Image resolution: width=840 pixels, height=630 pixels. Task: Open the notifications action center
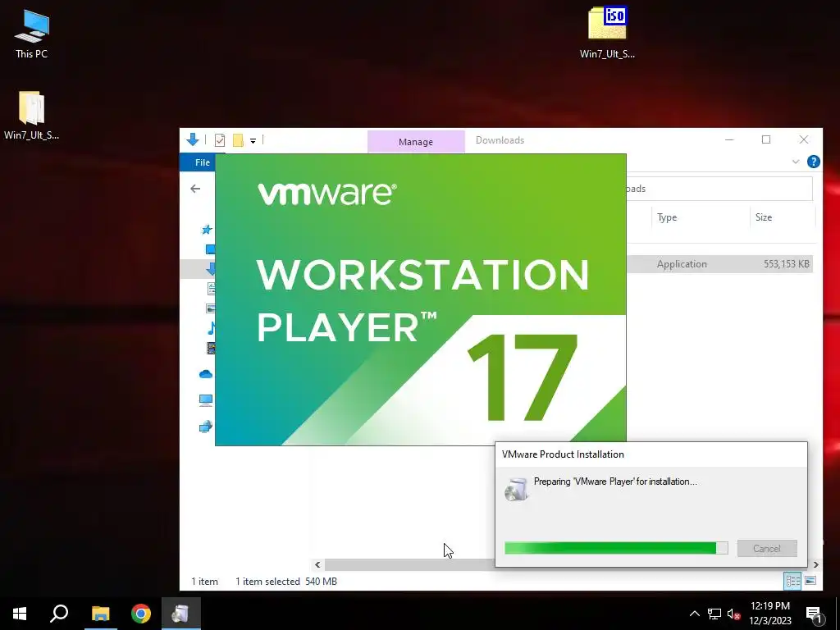pos(813,614)
